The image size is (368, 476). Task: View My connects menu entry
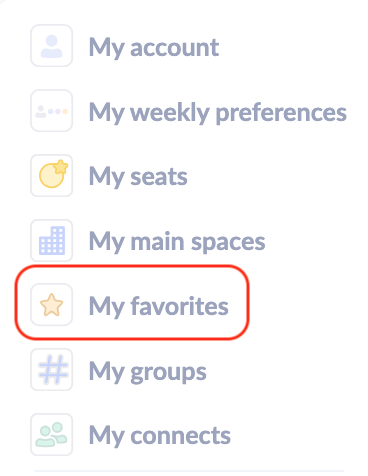(x=160, y=436)
